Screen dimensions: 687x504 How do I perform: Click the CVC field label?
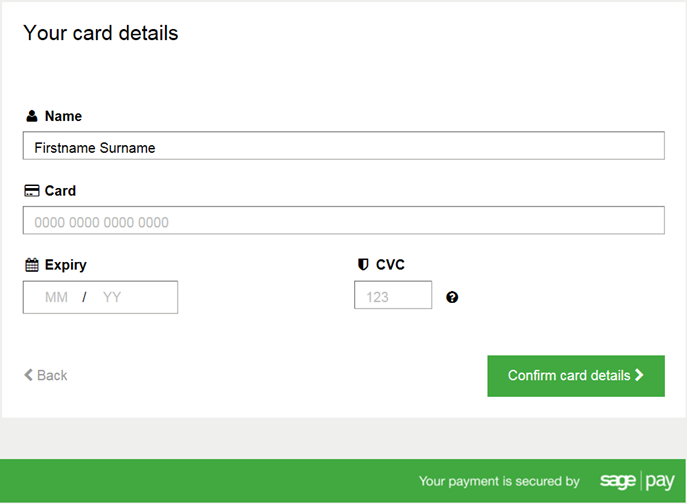point(390,265)
